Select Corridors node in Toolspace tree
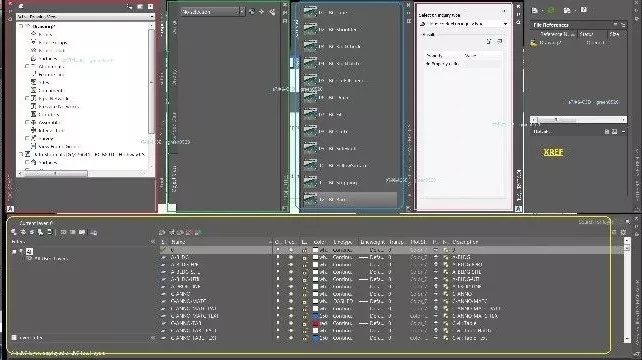This screenshot has height=360, width=642. pyautogui.click(x=49, y=114)
